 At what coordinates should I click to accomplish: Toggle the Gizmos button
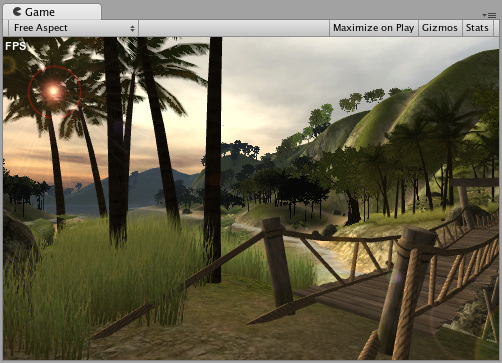coord(440,28)
